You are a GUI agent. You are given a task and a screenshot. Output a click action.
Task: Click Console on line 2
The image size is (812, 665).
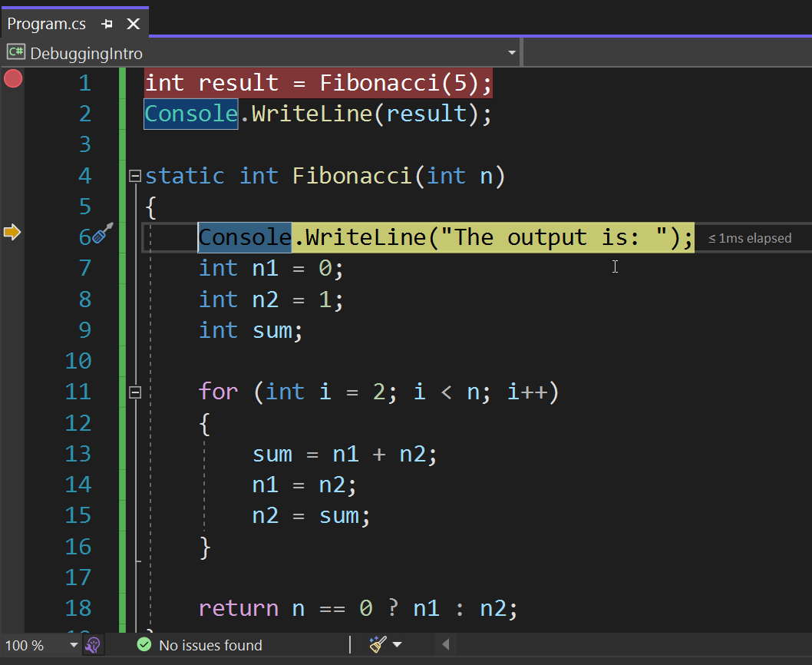pyautogui.click(x=190, y=114)
